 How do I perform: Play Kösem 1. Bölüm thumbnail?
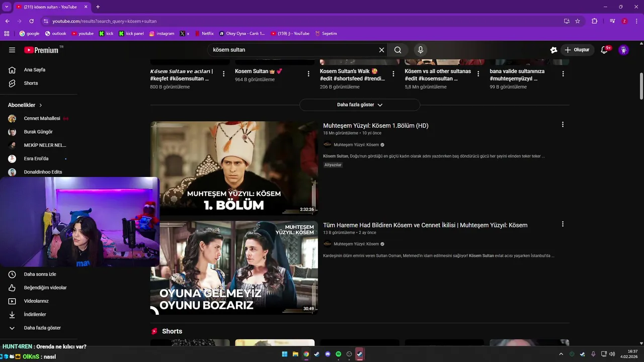tap(234, 168)
